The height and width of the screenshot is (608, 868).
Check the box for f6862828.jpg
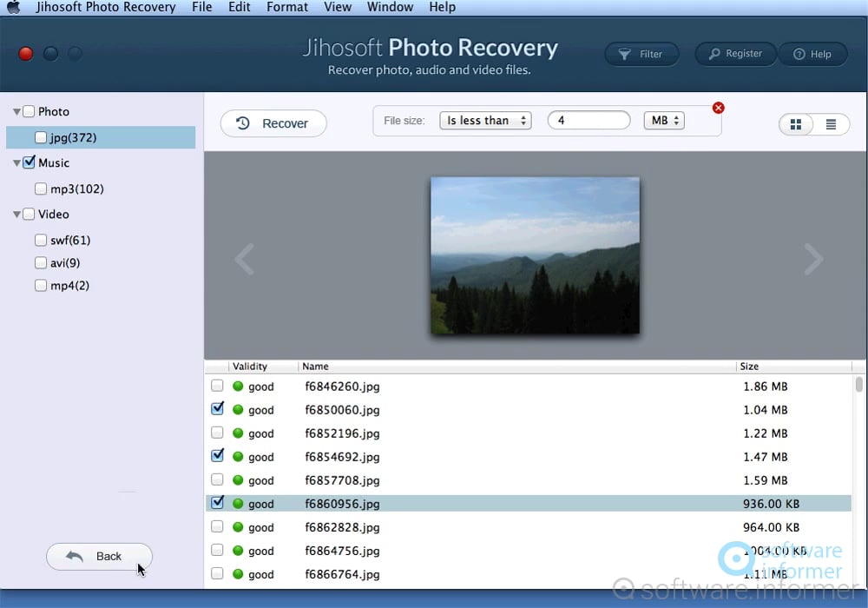click(217, 526)
